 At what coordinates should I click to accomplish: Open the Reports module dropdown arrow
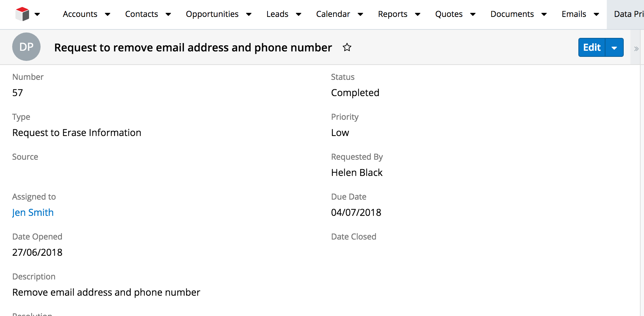418,14
